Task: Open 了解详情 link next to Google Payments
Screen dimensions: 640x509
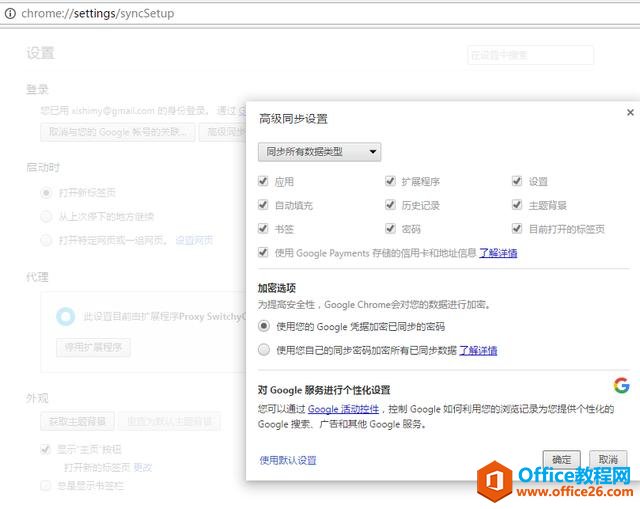Action: 498,253
